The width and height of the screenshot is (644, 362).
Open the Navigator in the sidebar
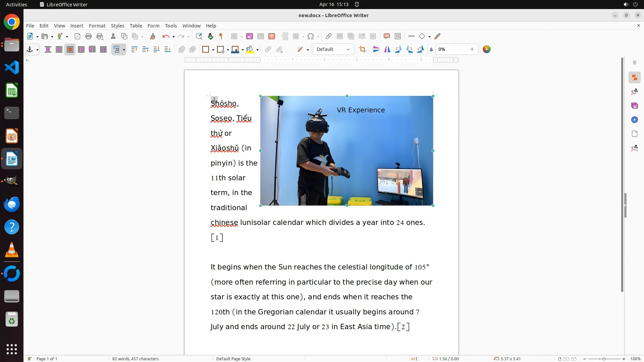pos(634,120)
